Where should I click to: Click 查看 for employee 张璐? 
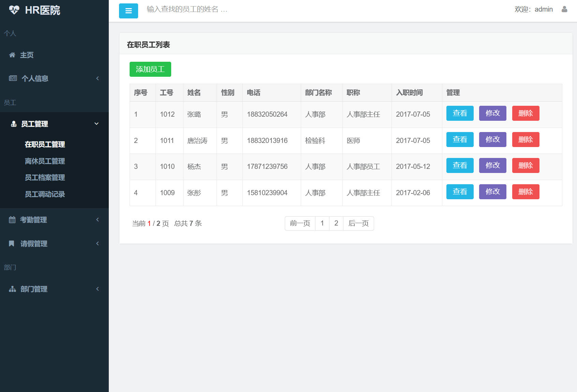pyautogui.click(x=460, y=113)
